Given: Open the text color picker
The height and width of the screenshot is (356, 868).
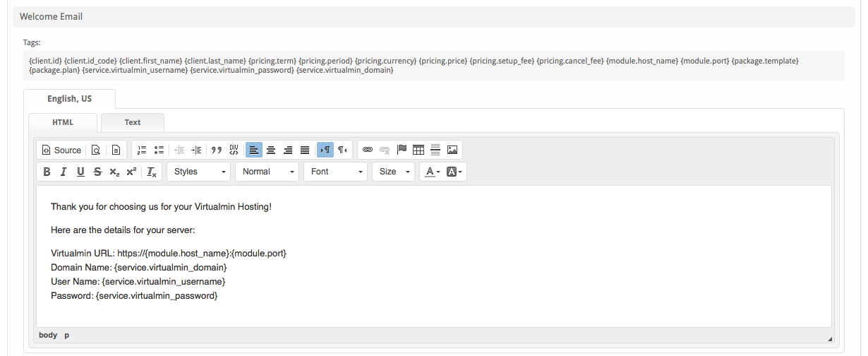Looking at the screenshot, I should [x=432, y=172].
